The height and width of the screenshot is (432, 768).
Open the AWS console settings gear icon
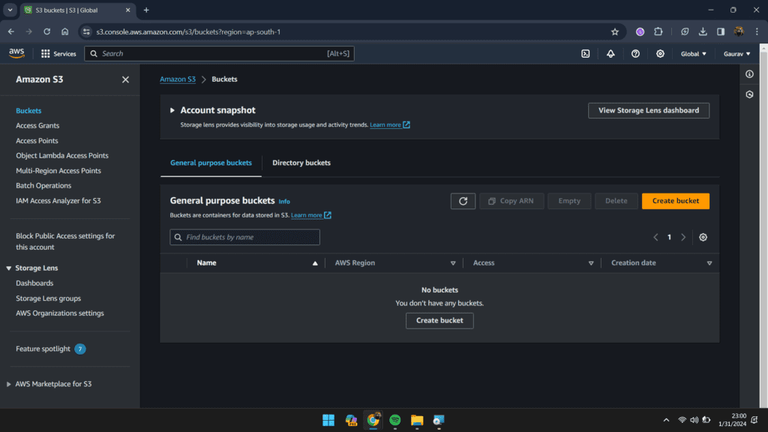[x=660, y=54]
